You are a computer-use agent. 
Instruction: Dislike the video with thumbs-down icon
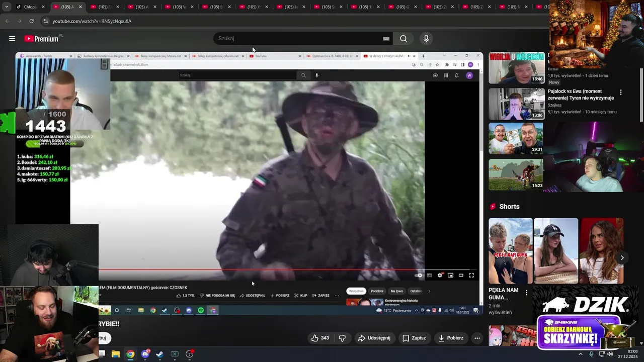click(342, 338)
